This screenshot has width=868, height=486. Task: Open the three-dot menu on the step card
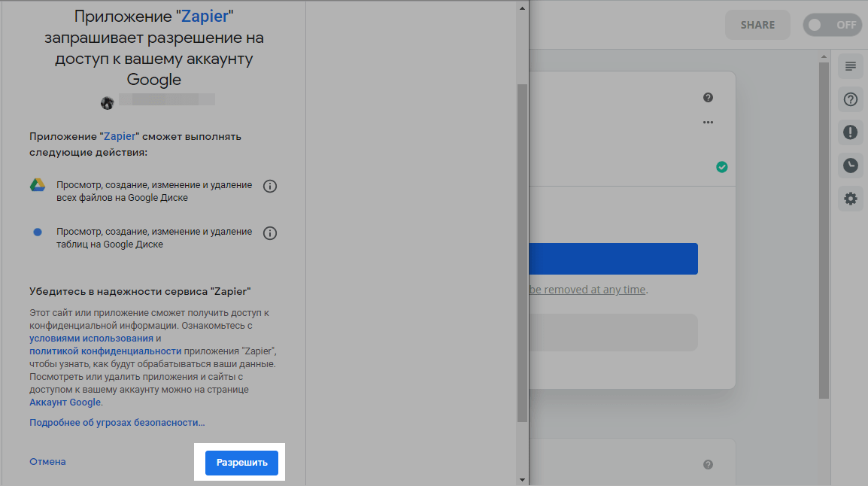(x=708, y=123)
